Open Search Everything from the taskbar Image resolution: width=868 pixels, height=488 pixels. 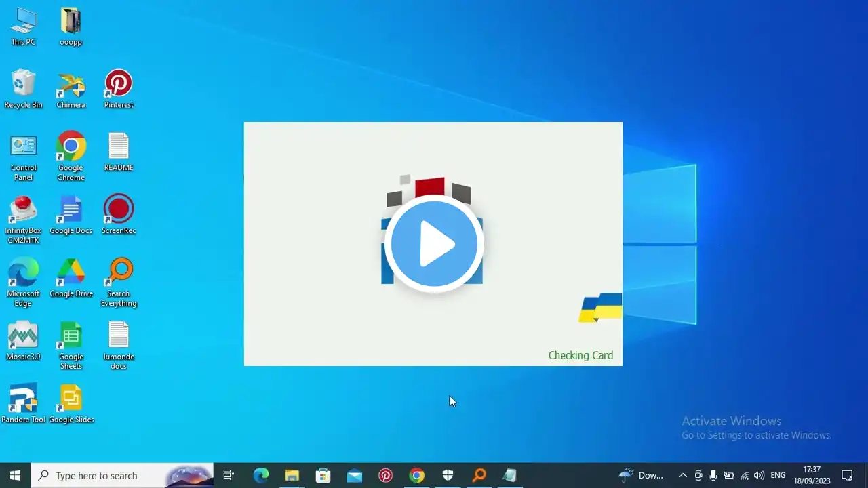click(x=479, y=475)
